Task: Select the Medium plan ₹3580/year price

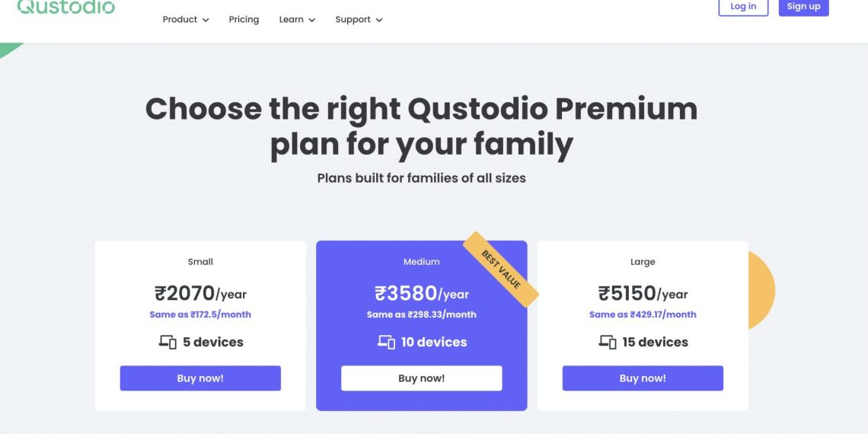Action: 421,293
